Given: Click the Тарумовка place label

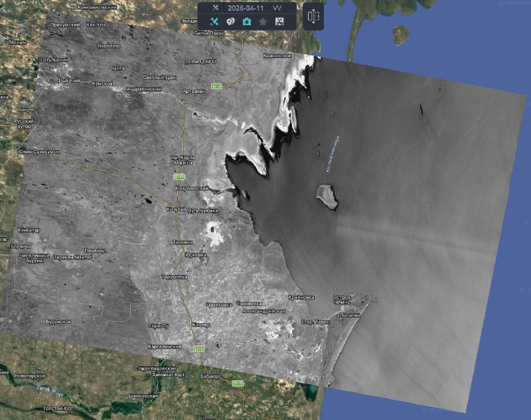Looking at the screenshot, I should (x=175, y=277).
